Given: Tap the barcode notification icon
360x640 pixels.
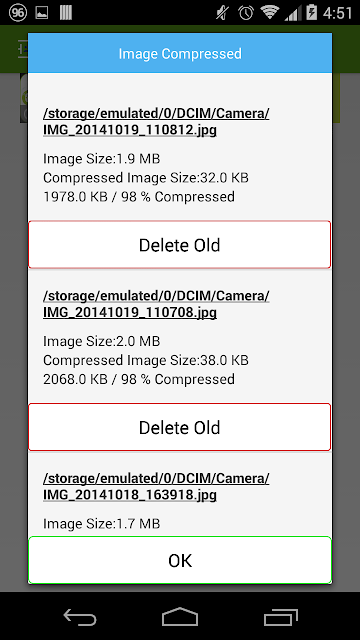Looking at the screenshot, I should click(66, 13).
